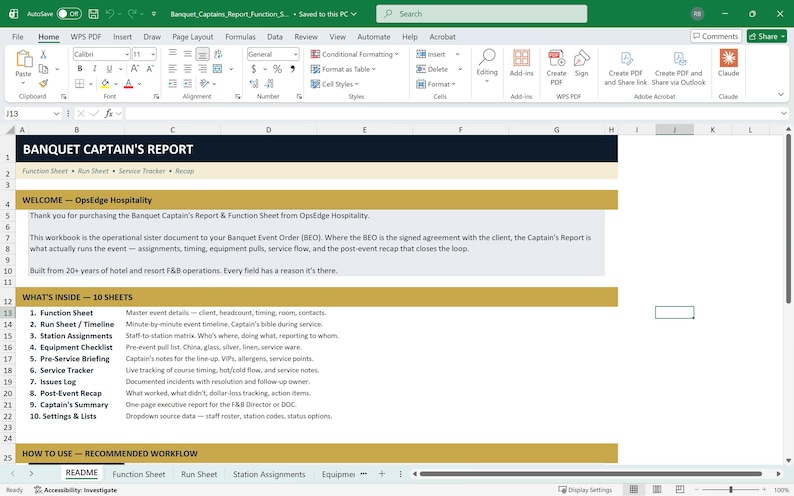Click the Paste clipboard icon
The height and width of the screenshot is (496, 794).
point(24,59)
